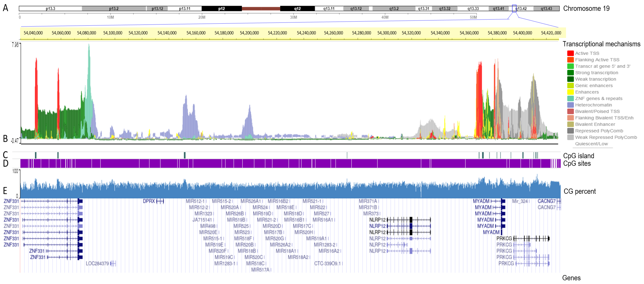Click the p12 black chromosome band
Viewport: 644px width, 284px height.
click(x=222, y=9)
